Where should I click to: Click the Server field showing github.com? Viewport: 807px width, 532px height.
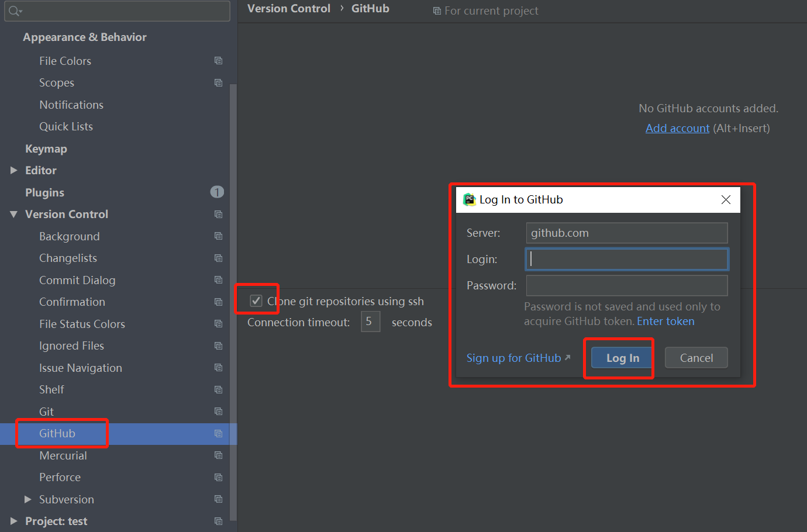[627, 233]
